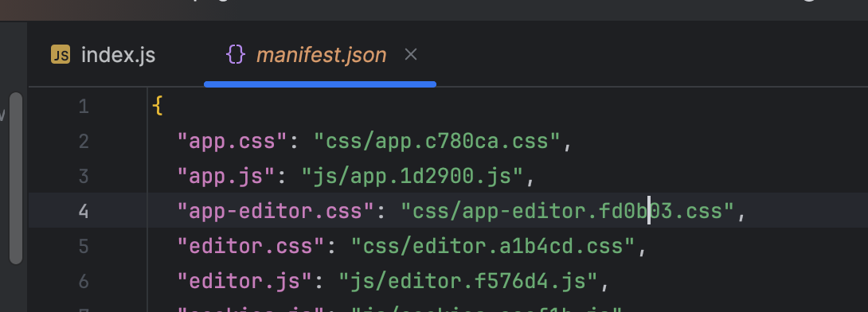Click the "app.css" key
The height and width of the screenshot is (312, 868).
233,142
